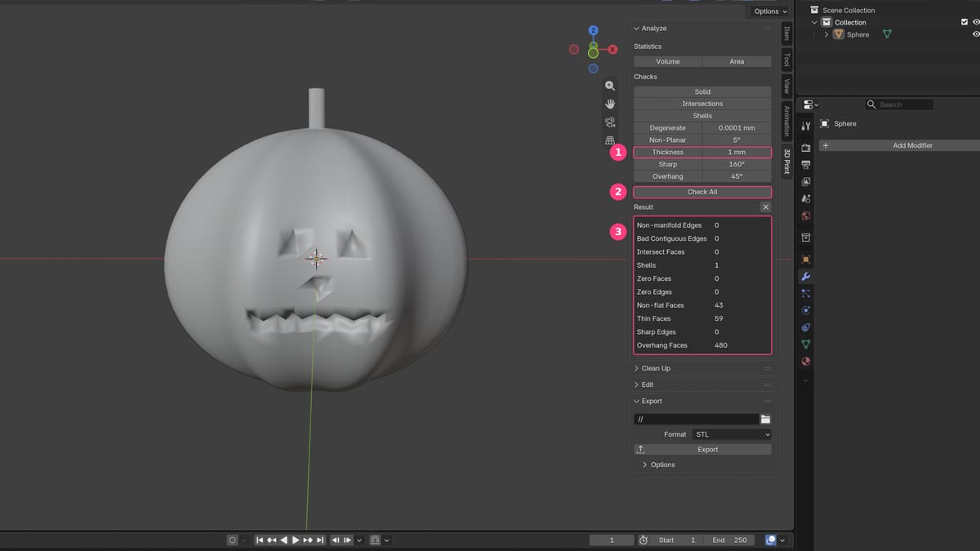Open the Output properties tab icon
This screenshot has width=980, height=551.
(x=806, y=165)
